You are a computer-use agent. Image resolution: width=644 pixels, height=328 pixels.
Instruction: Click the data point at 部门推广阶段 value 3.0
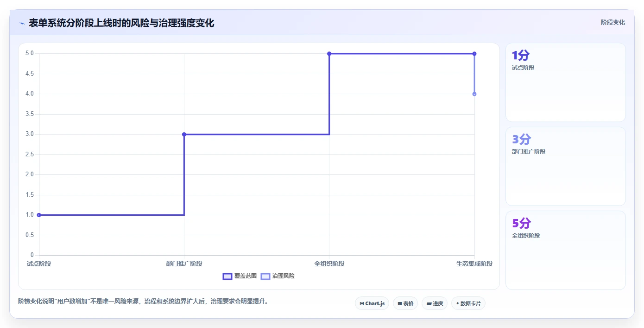pyautogui.click(x=184, y=135)
